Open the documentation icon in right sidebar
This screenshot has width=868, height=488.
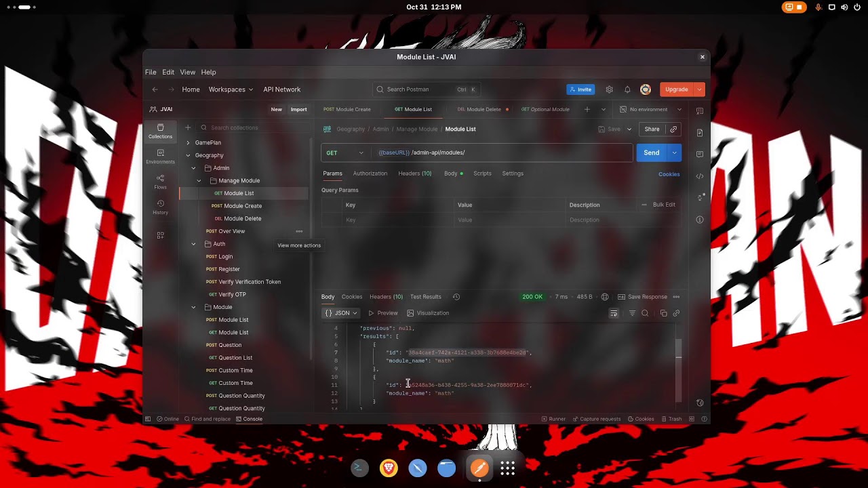(700, 132)
